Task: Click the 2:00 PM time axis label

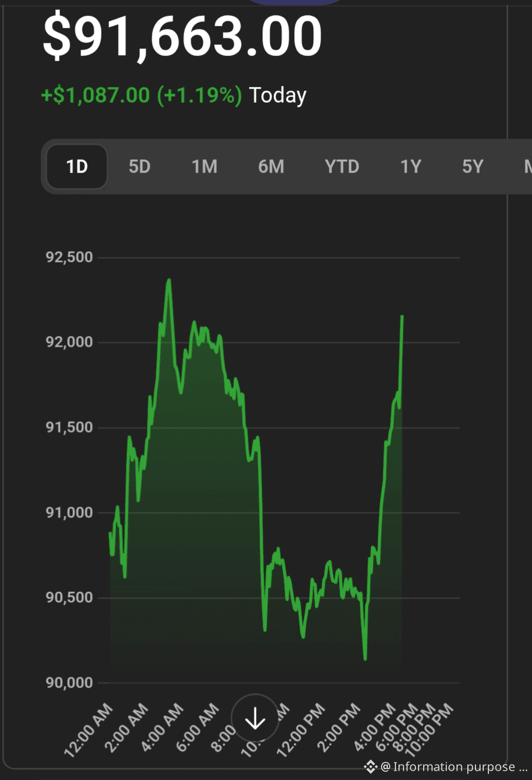Action: click(338, 728)
